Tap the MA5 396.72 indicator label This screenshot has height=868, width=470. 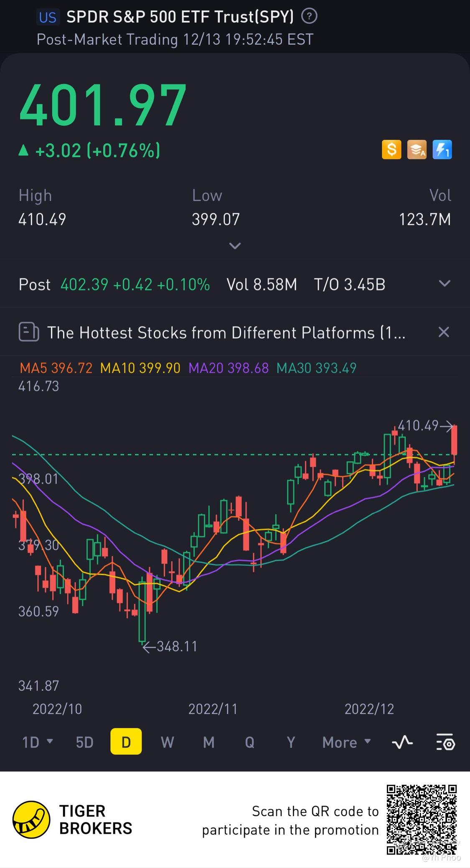point(56,368)
